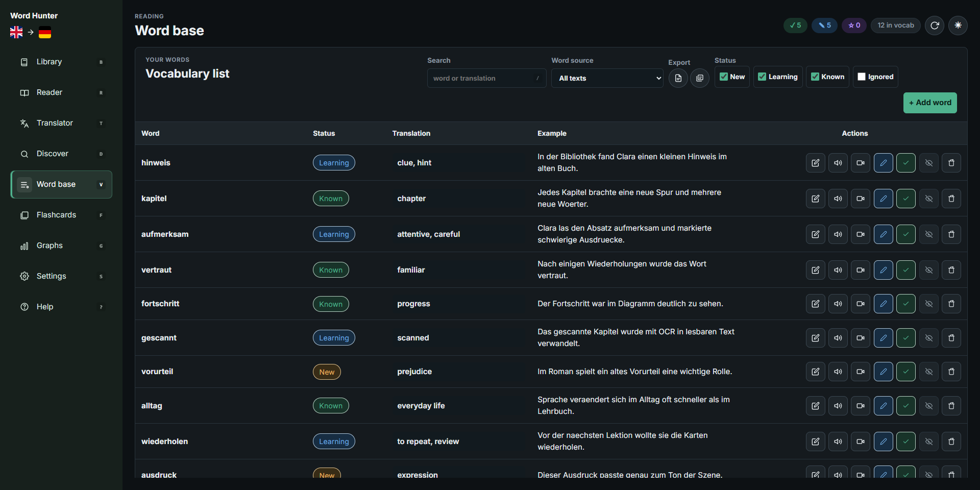Delete the kapitel row
This screenshot has width=980, height=490.
pos(951,199)
